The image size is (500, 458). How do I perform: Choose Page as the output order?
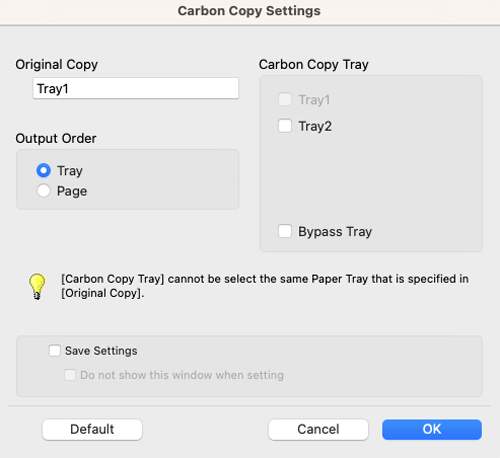pos(43,191)
